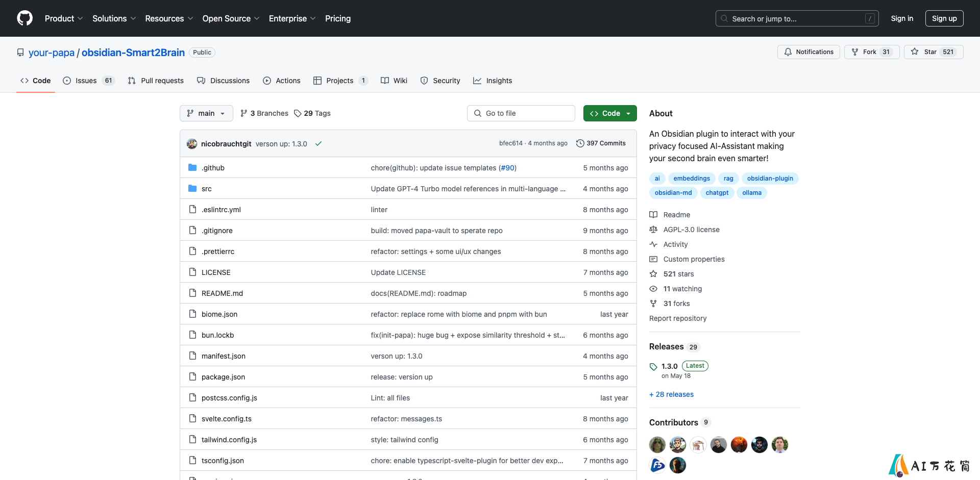This screenshot has width=980, height=480.
Task: View the 397 Commits history
Action: pyautogui.click(x=601, y=143)
